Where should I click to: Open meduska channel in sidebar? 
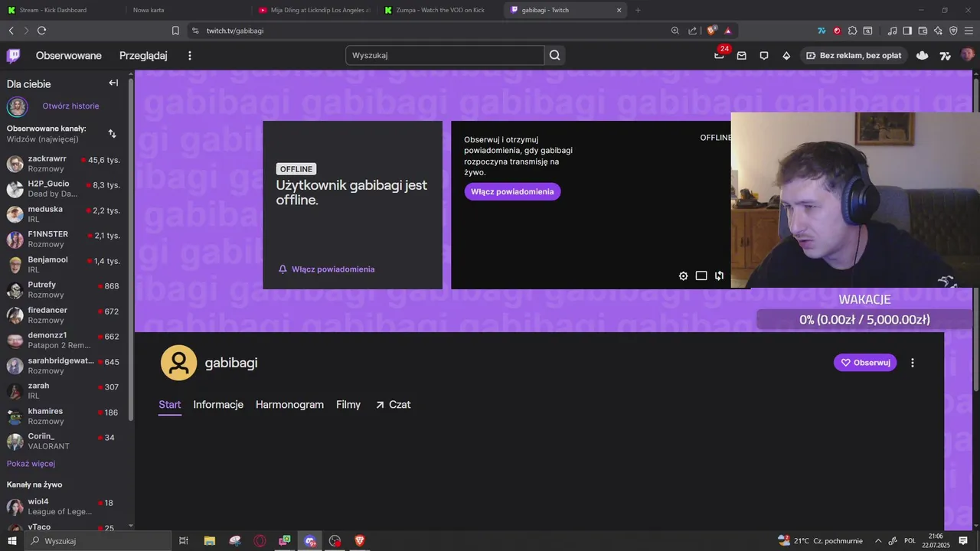tap(64, 214)
